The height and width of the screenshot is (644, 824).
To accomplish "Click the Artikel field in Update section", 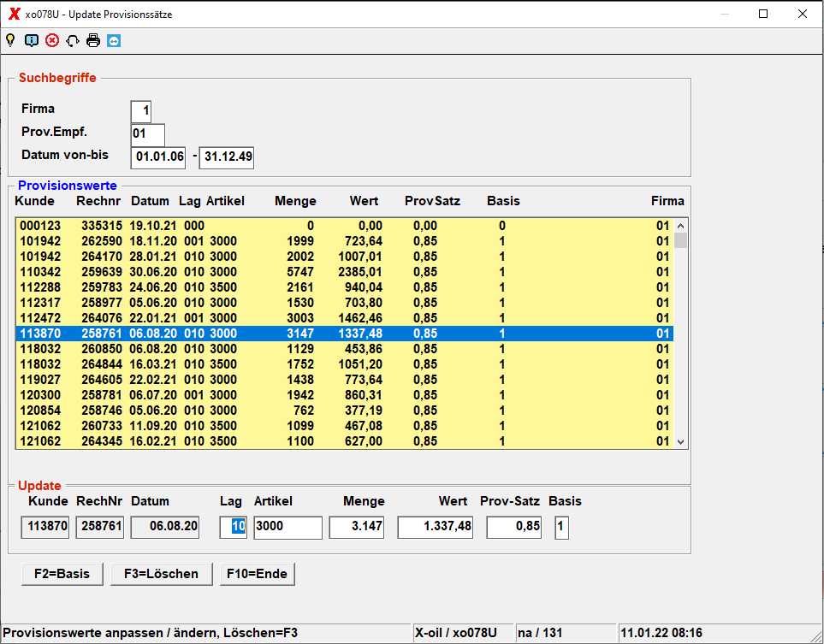I will [x=288, y=527].
